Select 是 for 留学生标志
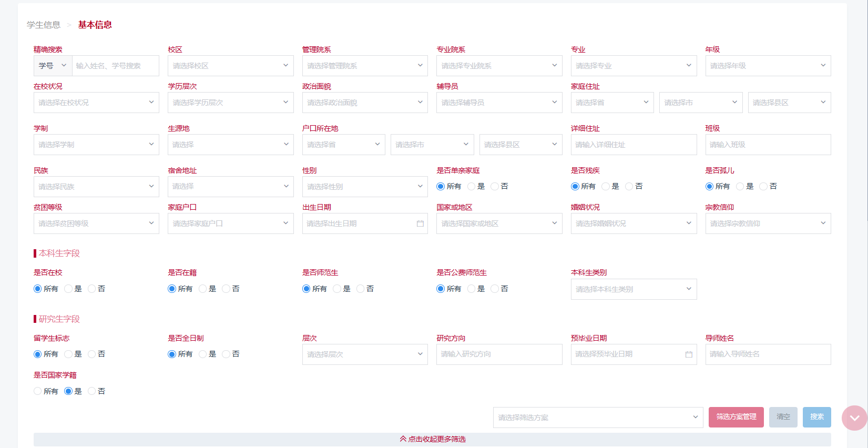Screen dimensions: 868x448 [x=68, y=354]
